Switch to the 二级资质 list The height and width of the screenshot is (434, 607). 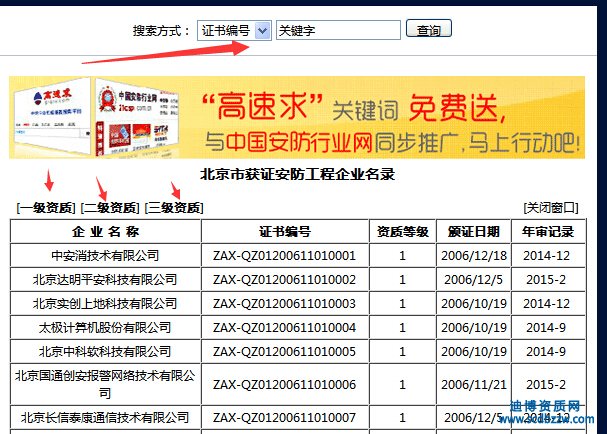pos(110,208)
